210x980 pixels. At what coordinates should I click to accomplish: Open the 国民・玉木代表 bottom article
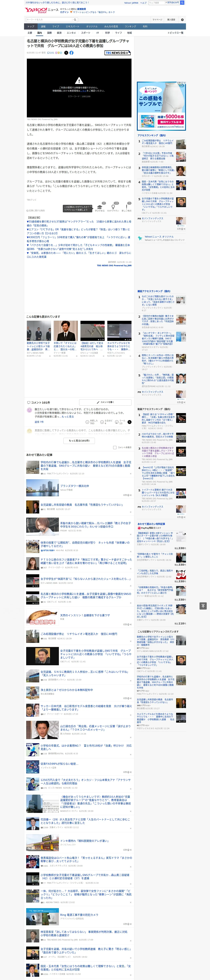click(x=86, y=968)
